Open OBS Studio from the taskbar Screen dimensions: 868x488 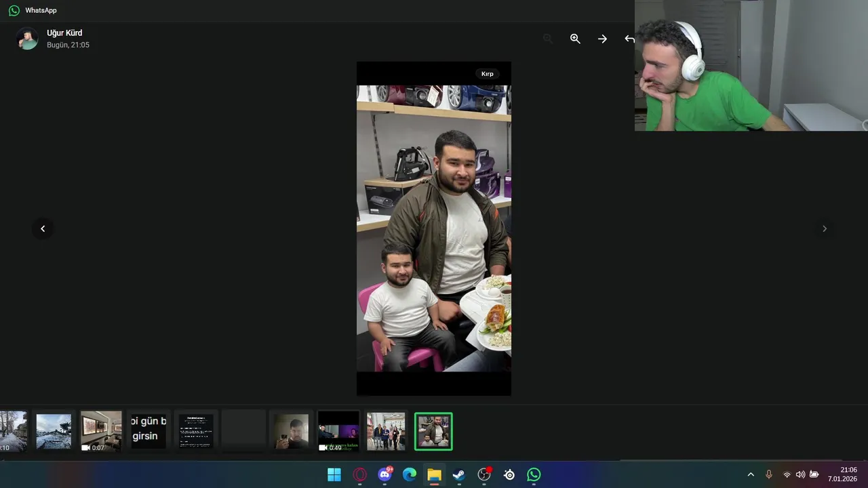(x=484, y=474)
